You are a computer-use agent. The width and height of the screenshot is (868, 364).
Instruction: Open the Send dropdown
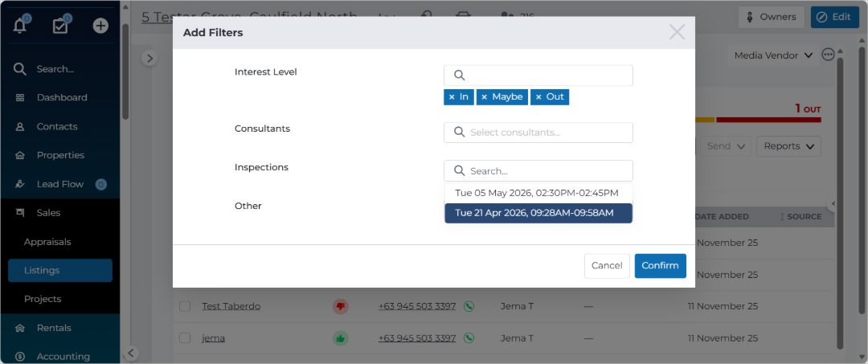[x=726, y=146]
